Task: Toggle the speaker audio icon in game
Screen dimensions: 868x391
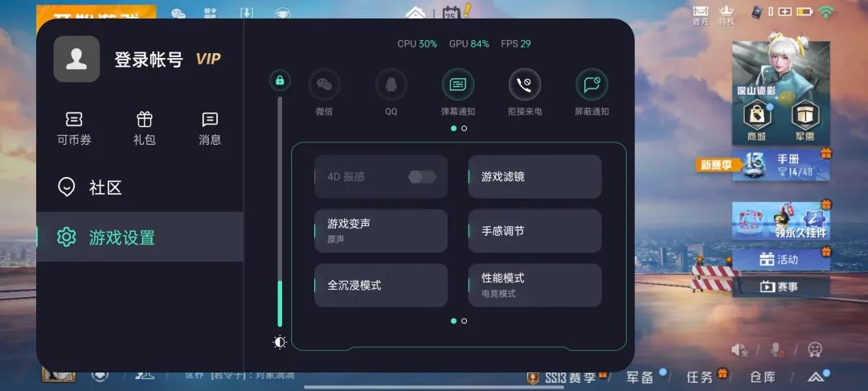Action: pyautogui.click(x=739, y=349)
